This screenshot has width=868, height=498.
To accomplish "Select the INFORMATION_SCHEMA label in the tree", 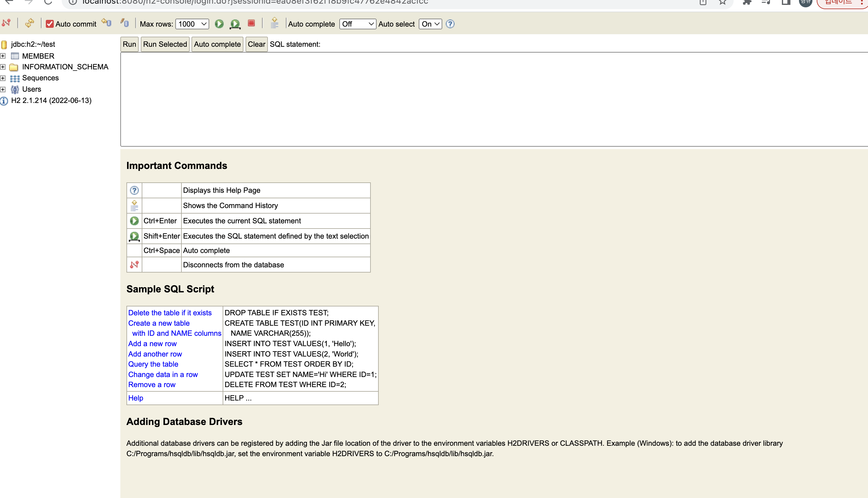I will point(65,67).
